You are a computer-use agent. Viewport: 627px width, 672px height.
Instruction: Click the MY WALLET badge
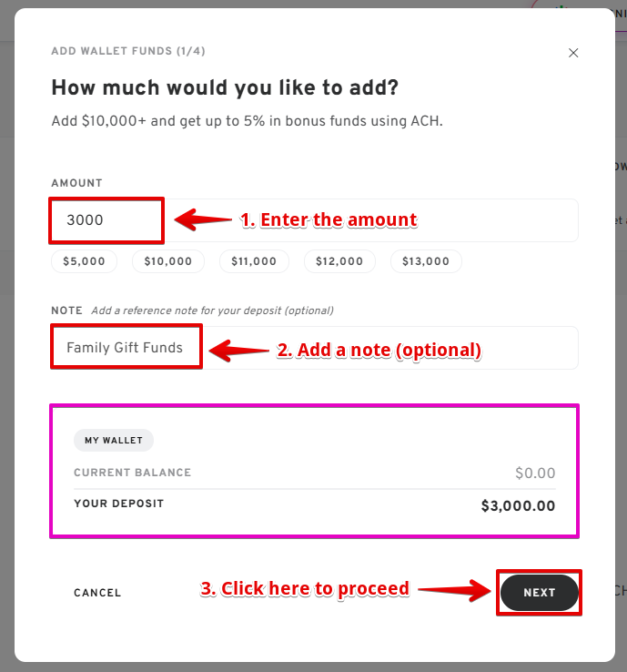[114, 441]
